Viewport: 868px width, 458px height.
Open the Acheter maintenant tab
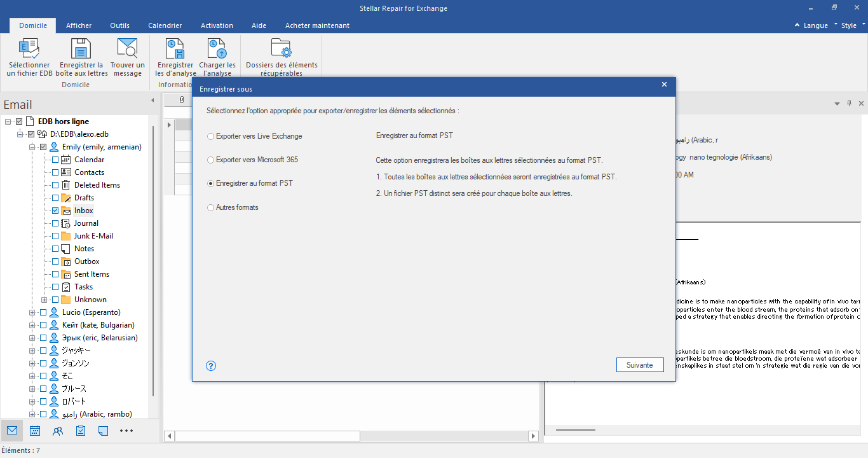(x=317, y=25)
